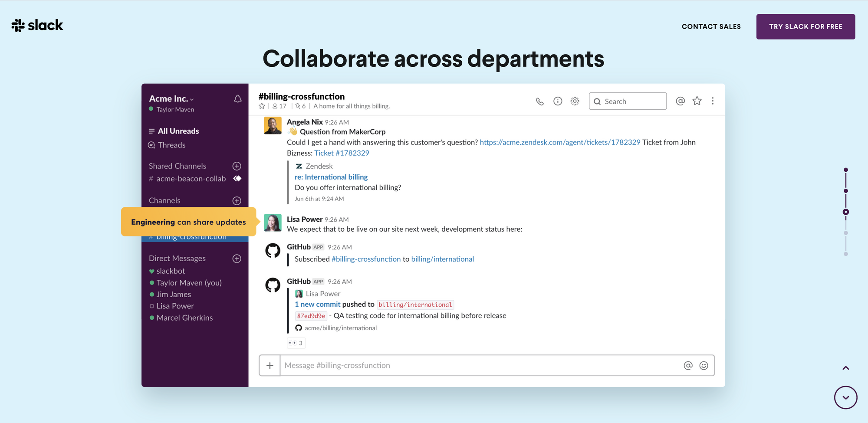Click the Search field

click(x=628, y=101)
